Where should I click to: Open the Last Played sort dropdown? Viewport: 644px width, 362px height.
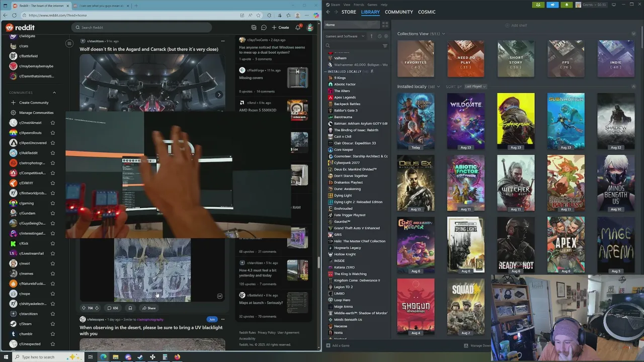coord(475,86)
